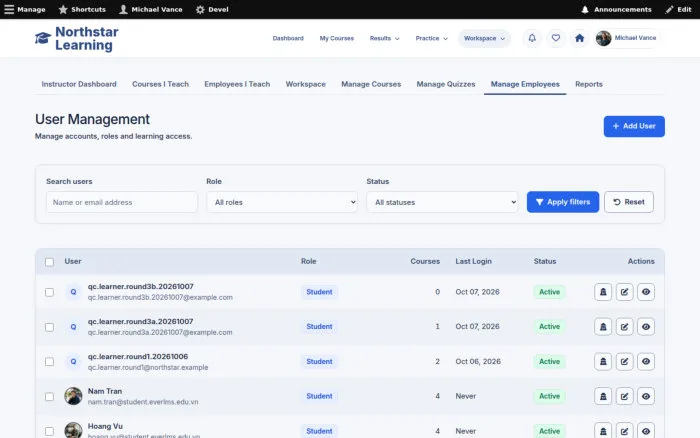
Task: Check the Nam Tran row checkbox
Action: [x=50, y=396]
